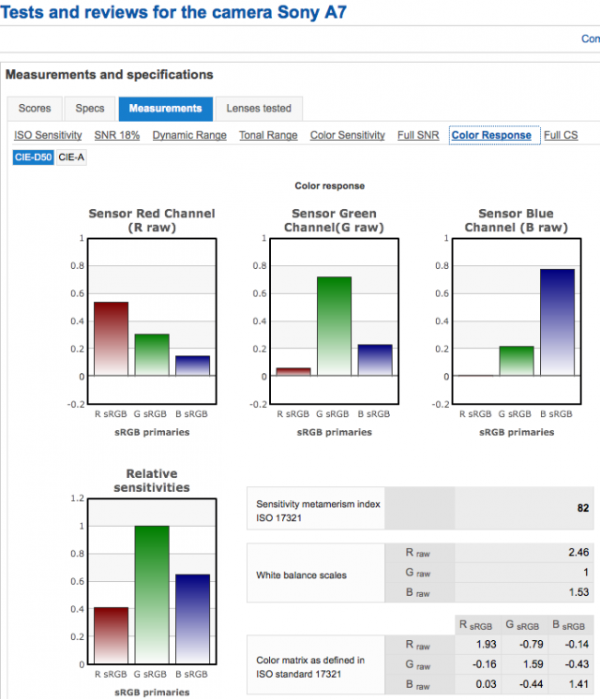Click the B raw white balance value 1.53
600x700 pixels.
578,592
